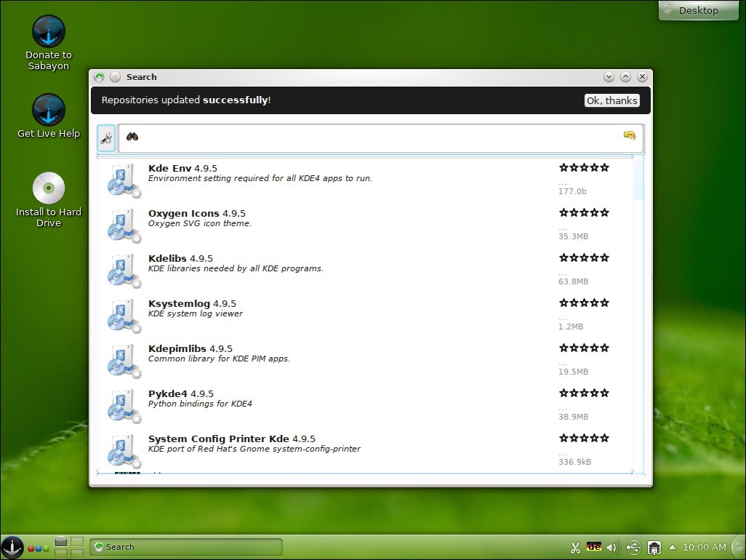Viewport: 746px width, 560px height.
Task: Open the Desktop toolbox button
Action: (x=698, y=10)
